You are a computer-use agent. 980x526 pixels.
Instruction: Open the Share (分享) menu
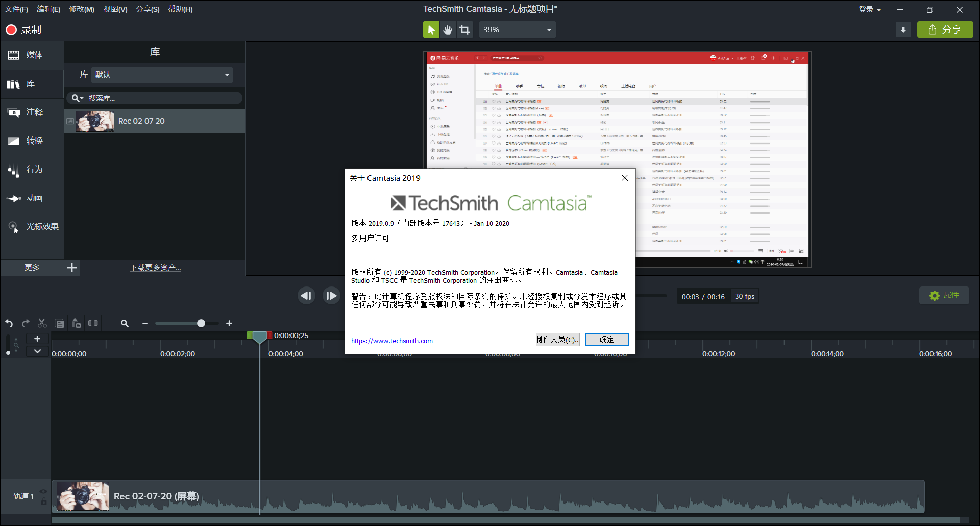click(x=148, y=9)
